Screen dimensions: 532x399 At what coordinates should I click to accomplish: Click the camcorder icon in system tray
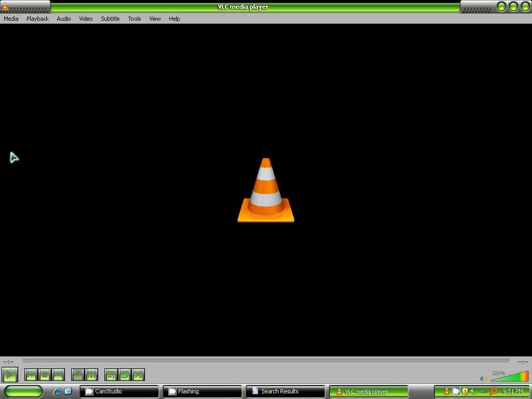[456, 391]
